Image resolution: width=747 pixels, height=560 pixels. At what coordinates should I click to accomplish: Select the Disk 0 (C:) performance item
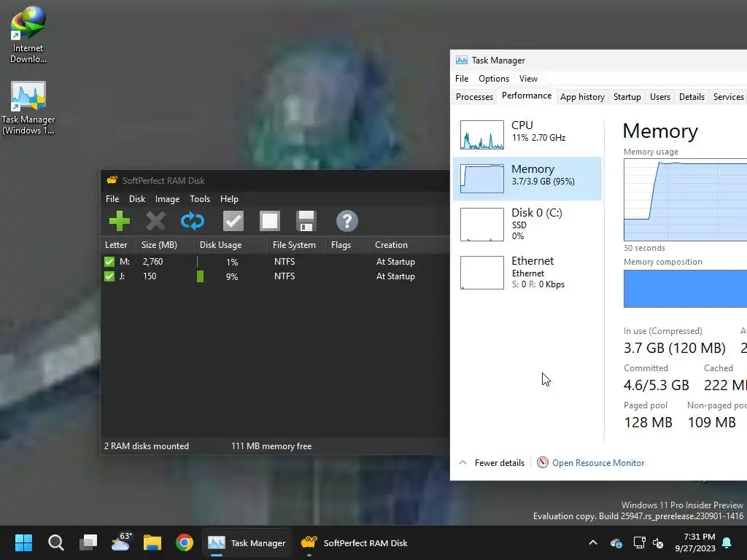pyautogui.click(x=527, y=224)
